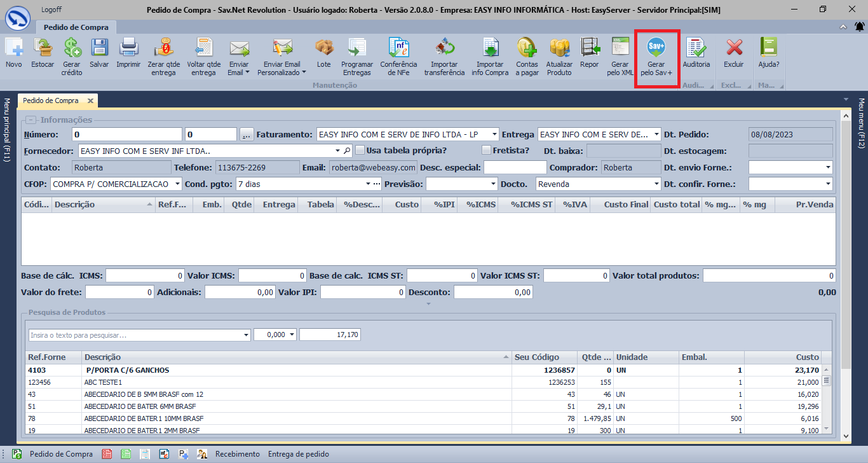This screenshot has width=868, height=463.
Task: Open the Enviar Email split button
Action: [239, 57]
